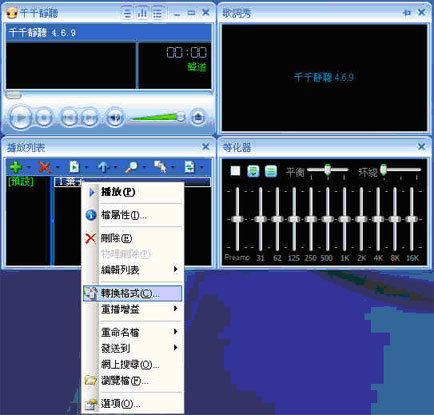Click the red X delete icon in playlist toolbar
Image resolution: width=434 pixels, height=415 pixels.
click(x=44, y=167)
